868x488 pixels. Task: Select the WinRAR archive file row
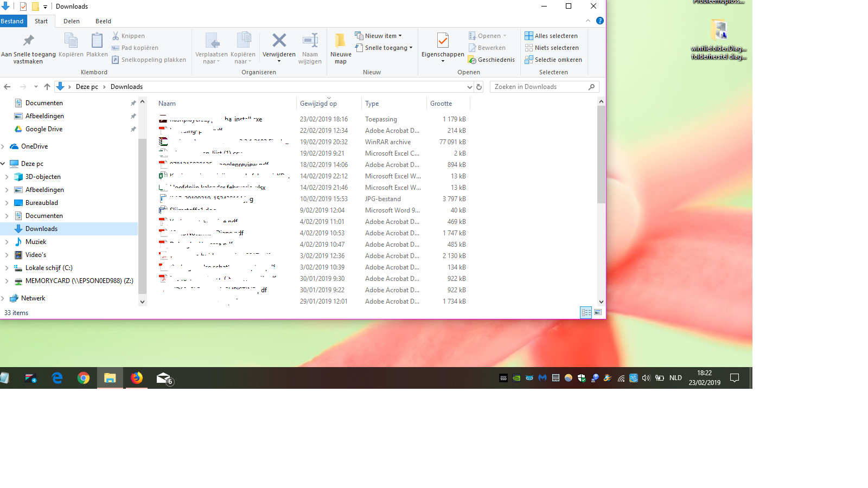(312, 142)
